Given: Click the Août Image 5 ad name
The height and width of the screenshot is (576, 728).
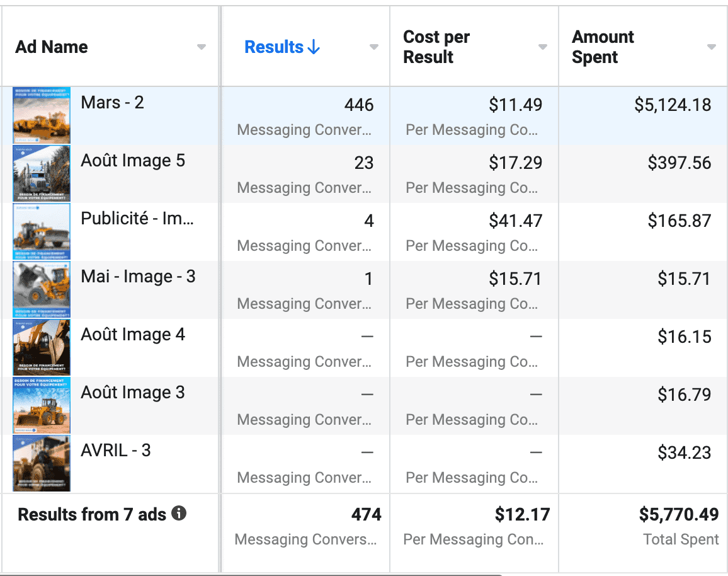Looking at the screenshot, I should click(132, 161).
